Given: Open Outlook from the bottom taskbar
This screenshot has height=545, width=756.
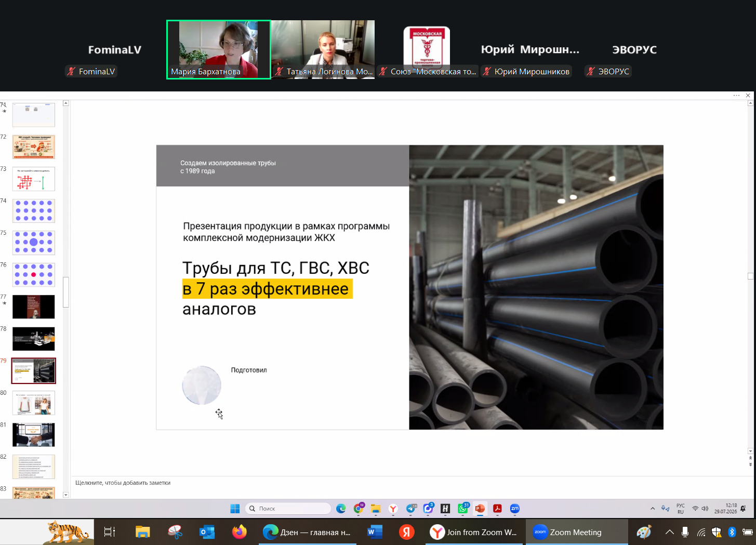Looking at the screenshot, I should 207,532.
